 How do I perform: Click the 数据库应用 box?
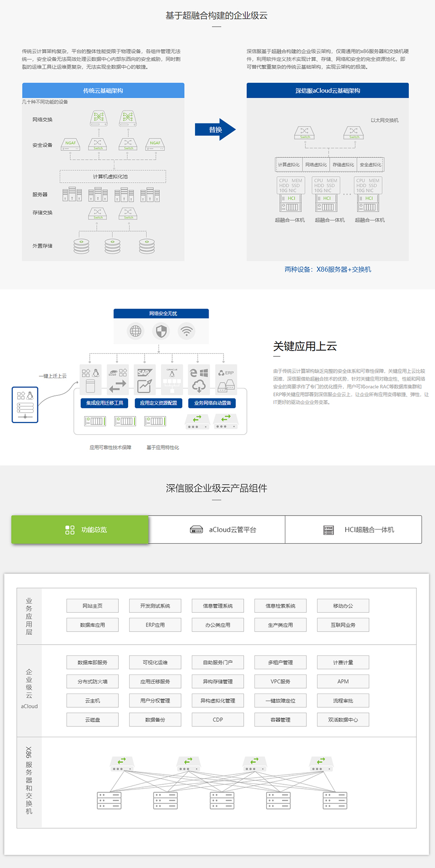pyautogui.click(x=93, y=625)
